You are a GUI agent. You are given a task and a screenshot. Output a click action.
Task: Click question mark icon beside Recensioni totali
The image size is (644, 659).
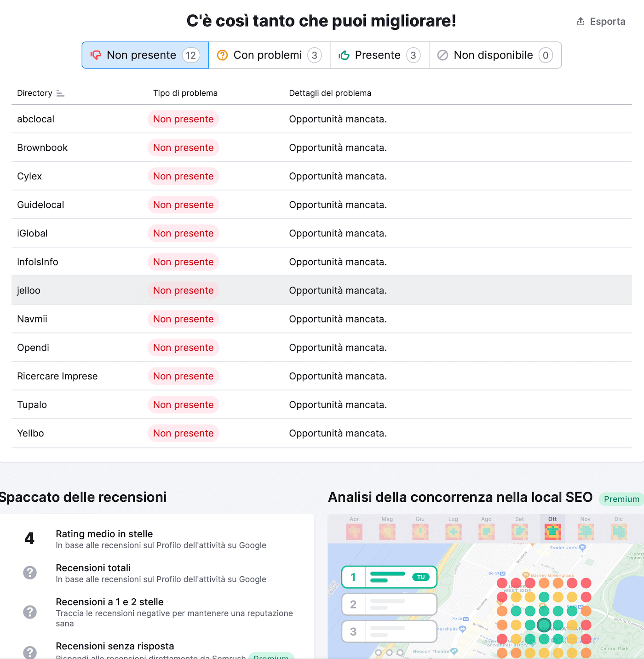tap(30, 573)
